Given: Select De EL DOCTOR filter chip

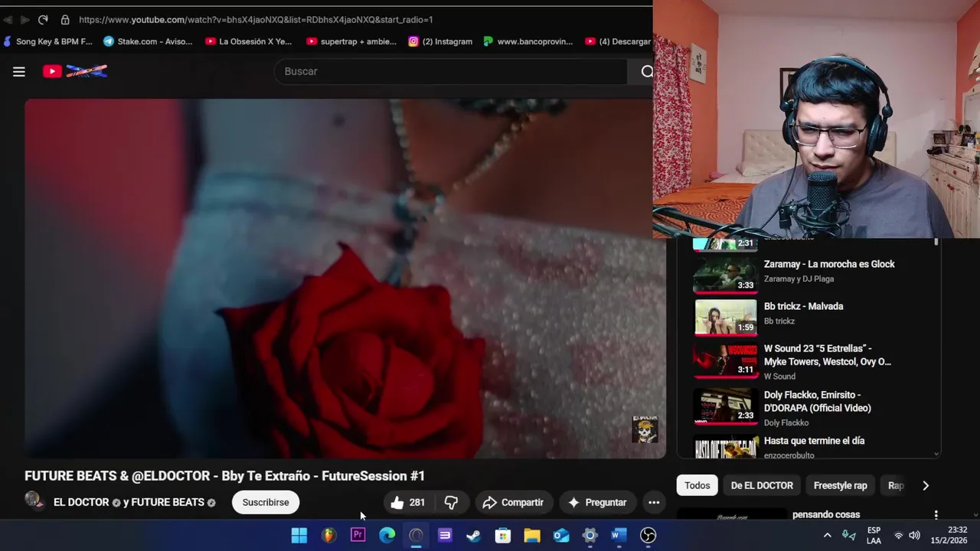Looking at the screenshot, I should [x=762, y=485].
